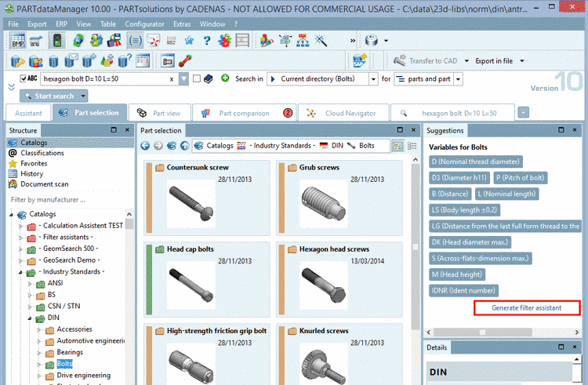Clear search text with the x button
This screenshot has height=385, width=588.
pos(172,79)
